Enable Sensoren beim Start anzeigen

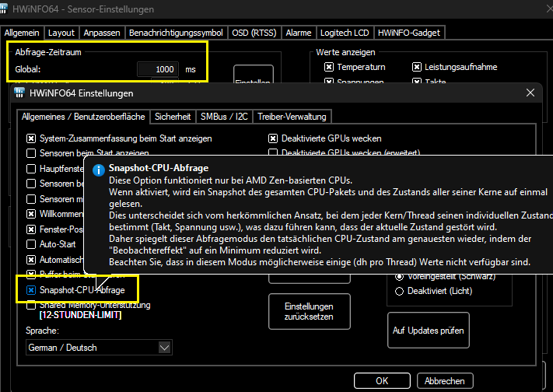pyautogui.click(x=31, y=153)
